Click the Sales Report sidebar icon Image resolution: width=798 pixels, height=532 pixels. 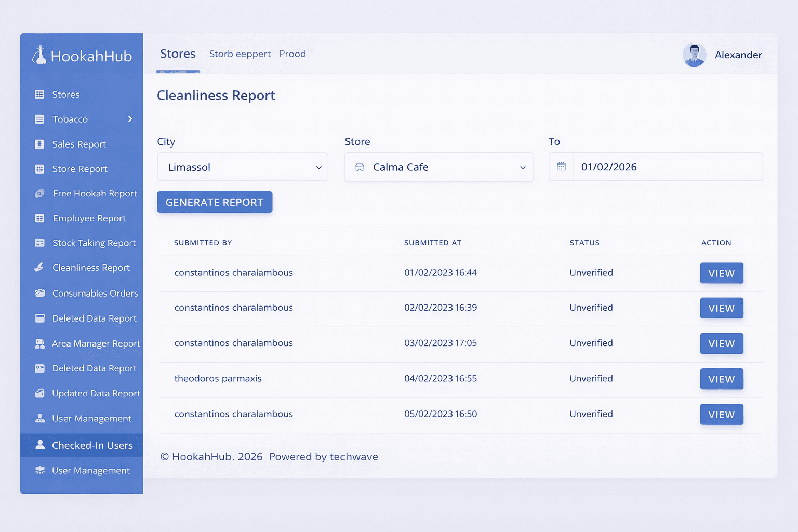(39, 144)
